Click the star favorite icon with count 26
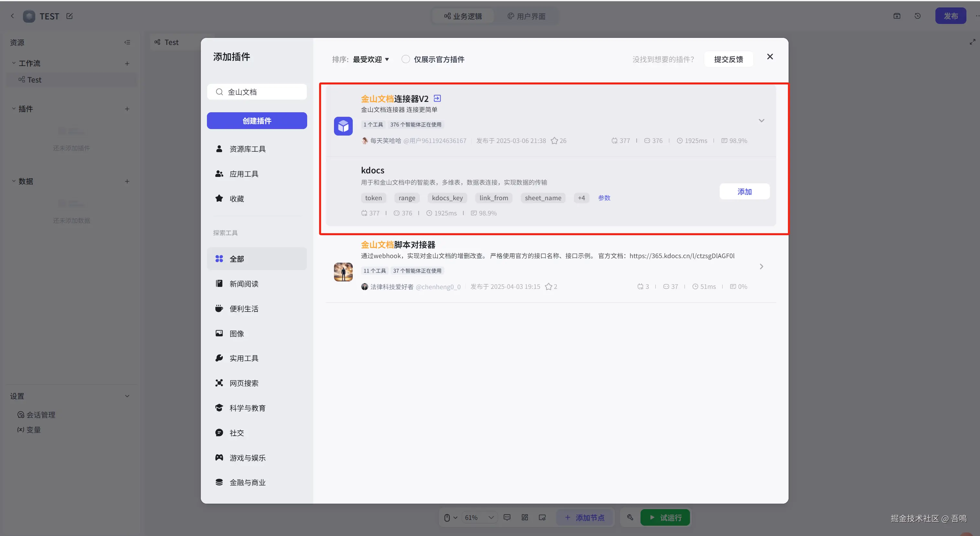Image resolution: width=980 pixels, height=536 pixels. click(x=554, y=140)
